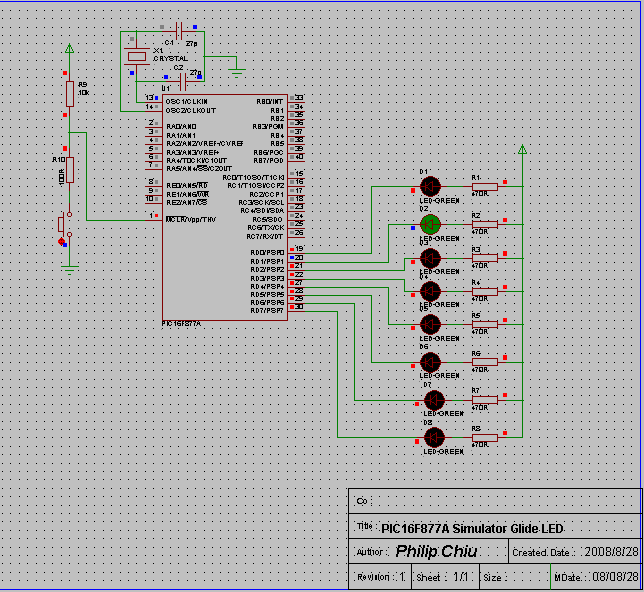Click the PIC16F877A part label under chip

pyautogui.click(x=181, y=324)
